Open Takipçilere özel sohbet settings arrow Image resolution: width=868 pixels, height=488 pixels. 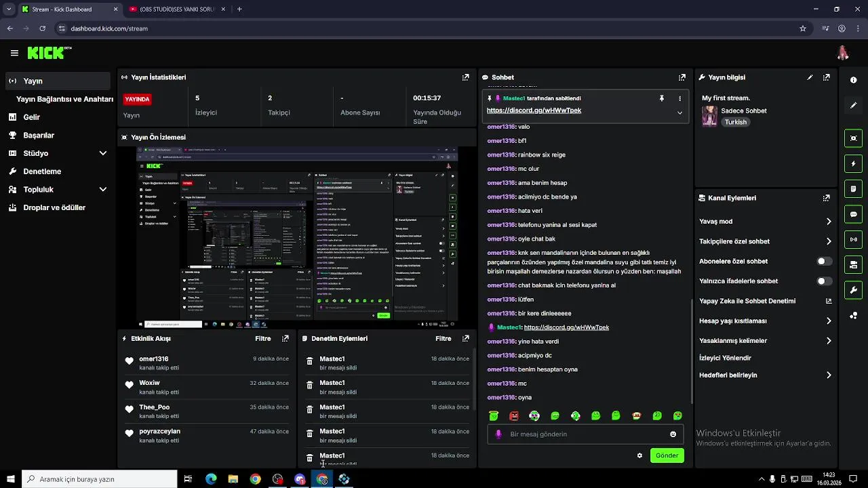[829, 241]
